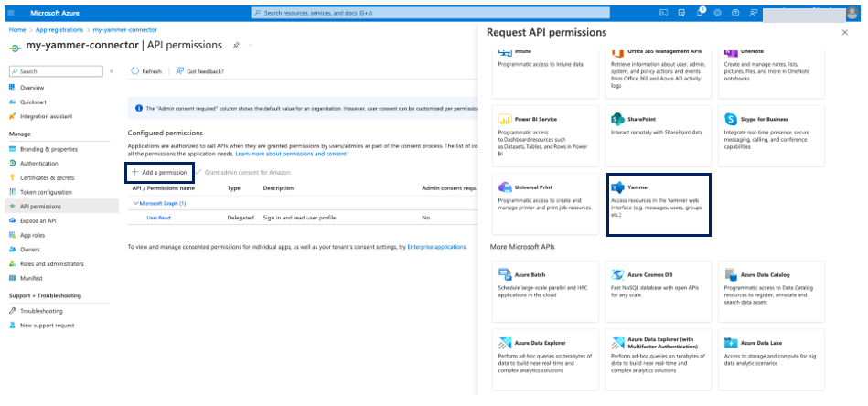Viewport: 868px width, 406px height.
Task: Collapse the Microsoft Graph (1) group
Action: [135, 204]
